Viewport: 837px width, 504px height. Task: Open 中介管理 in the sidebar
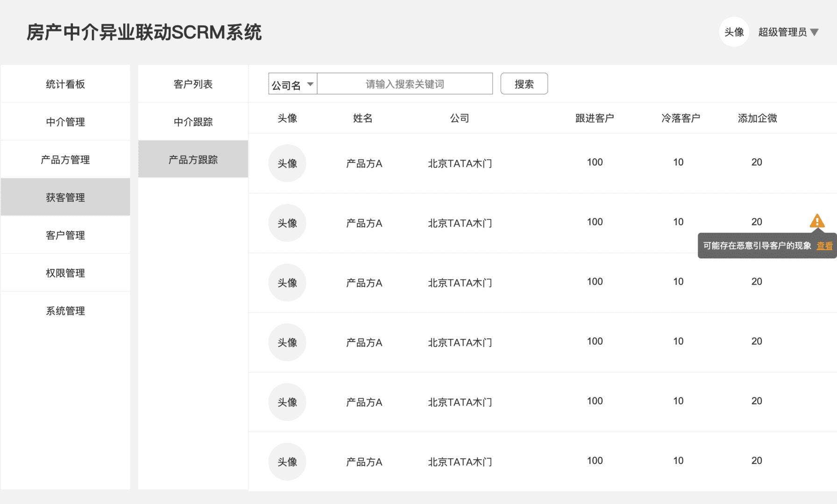click(x=65, y=122)
